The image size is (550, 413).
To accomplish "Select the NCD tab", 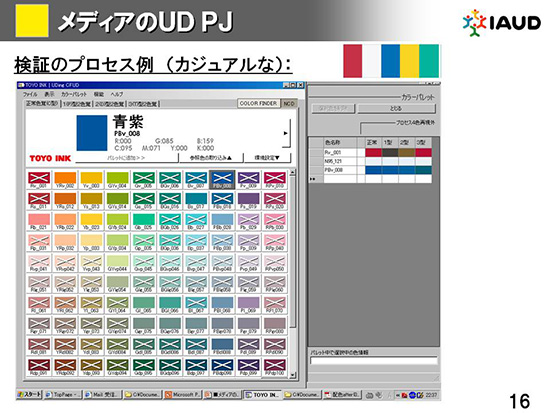I will pos(289,104).
